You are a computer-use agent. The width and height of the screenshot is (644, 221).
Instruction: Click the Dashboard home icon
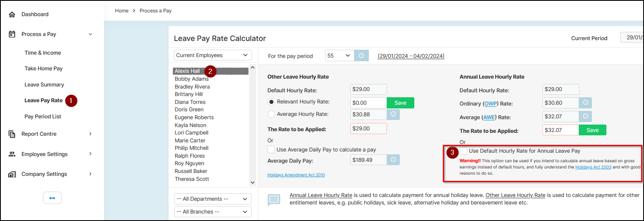(12, 14)
